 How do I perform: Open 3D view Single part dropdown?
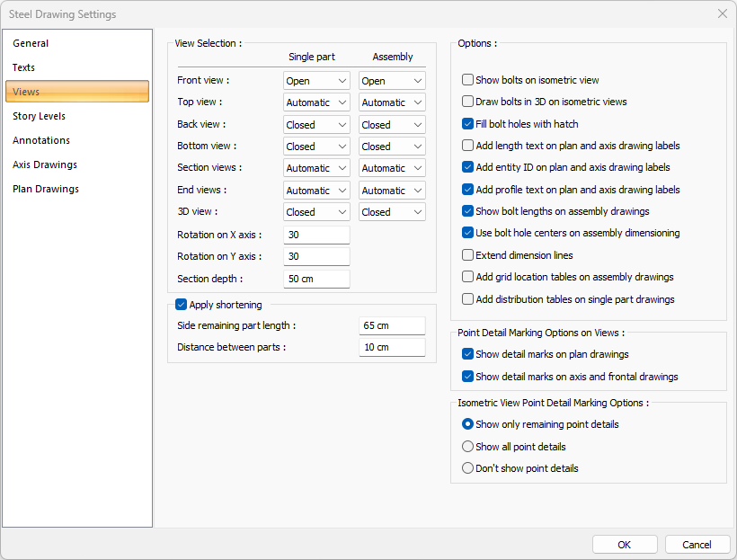(316, 212)
